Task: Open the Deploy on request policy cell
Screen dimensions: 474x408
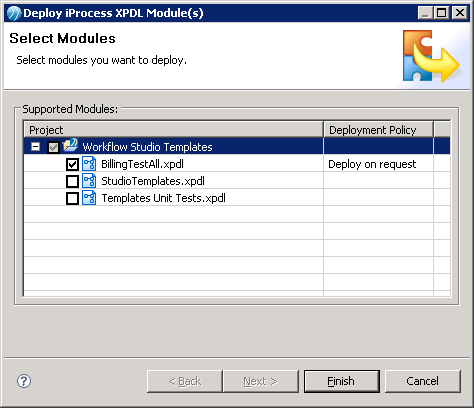Action: click(x=378, y=164)
